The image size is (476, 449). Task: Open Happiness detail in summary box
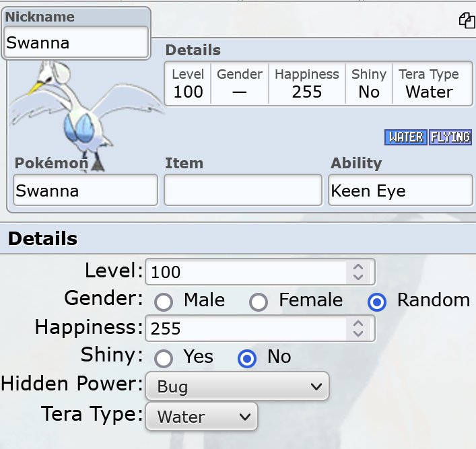coord(307,83)
